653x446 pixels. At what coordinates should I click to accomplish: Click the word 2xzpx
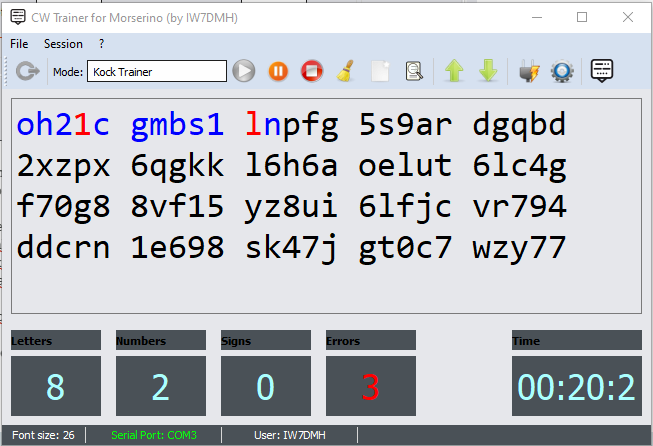[x=63, y=166]
